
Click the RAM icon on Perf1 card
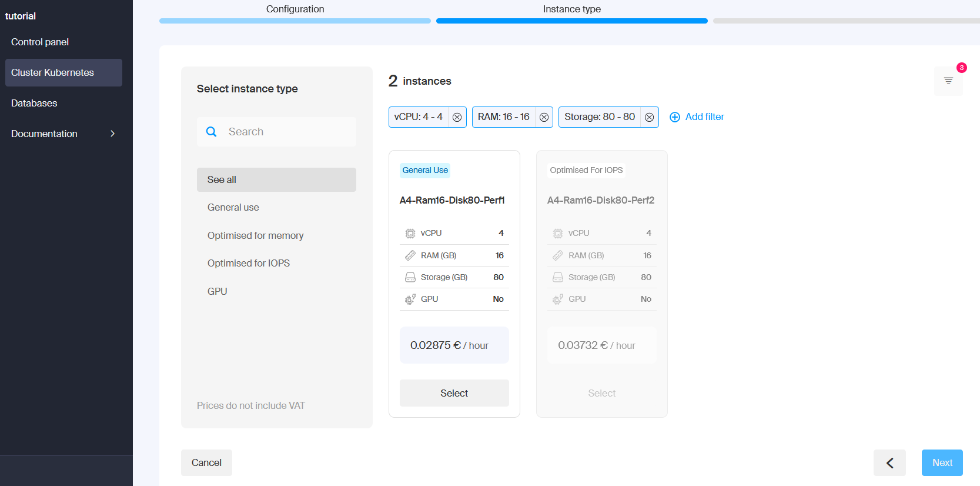click(410, 255)
